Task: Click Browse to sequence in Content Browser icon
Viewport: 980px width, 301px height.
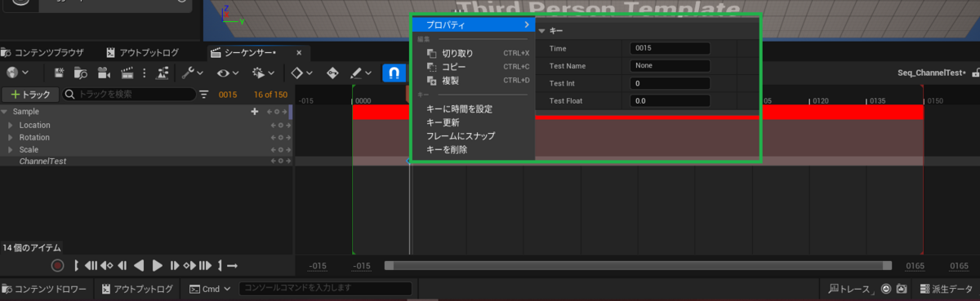Action: (81, 73)
